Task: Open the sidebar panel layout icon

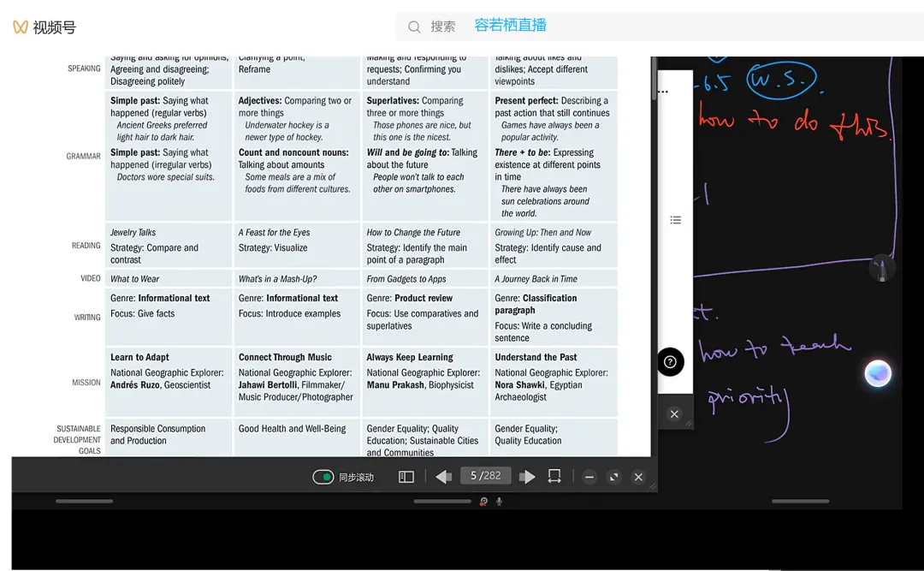Action: click(x=406, y=477)
